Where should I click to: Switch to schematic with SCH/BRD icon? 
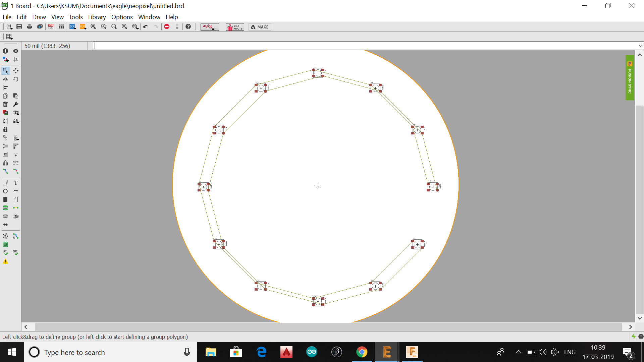(51, 27)
